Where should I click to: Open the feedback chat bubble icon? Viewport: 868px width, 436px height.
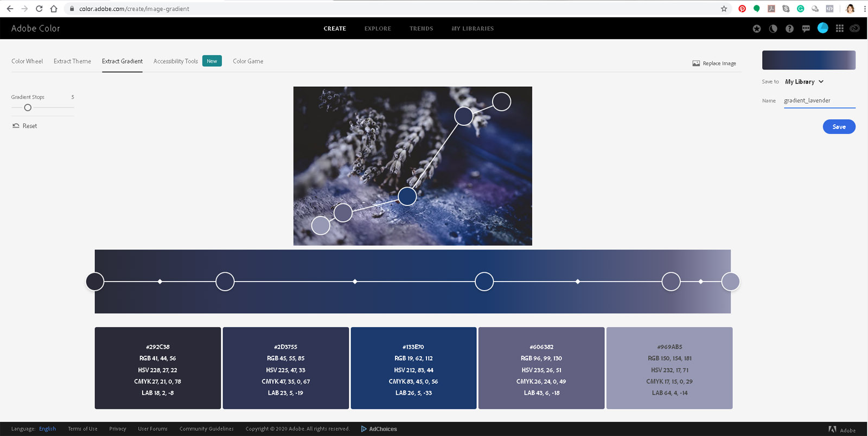[x=806, y=29]
